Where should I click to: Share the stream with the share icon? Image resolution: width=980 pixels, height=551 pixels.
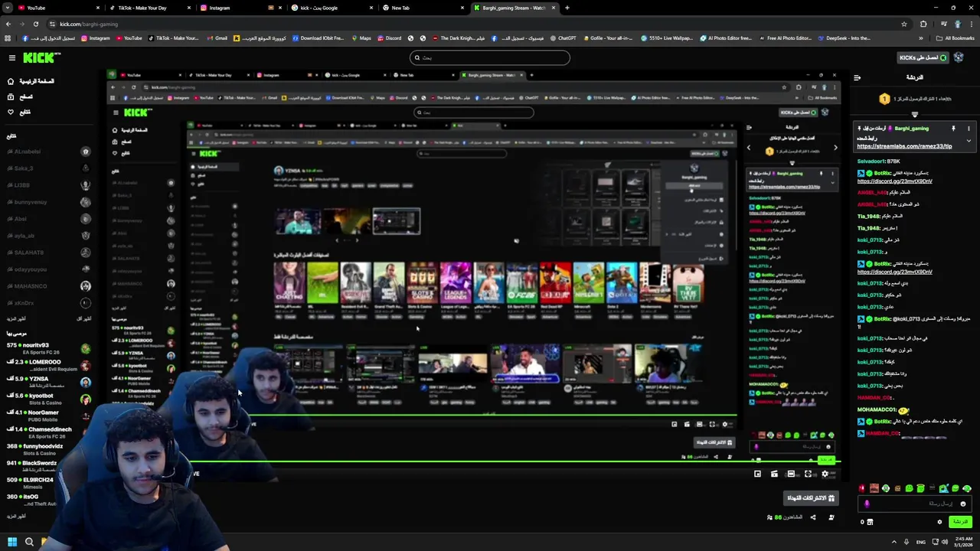click(x=813, y=517)
